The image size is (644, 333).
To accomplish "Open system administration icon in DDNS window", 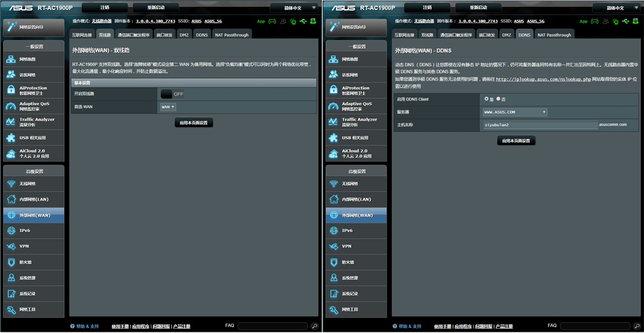I will pyautogui.click(x=333, y=278).
